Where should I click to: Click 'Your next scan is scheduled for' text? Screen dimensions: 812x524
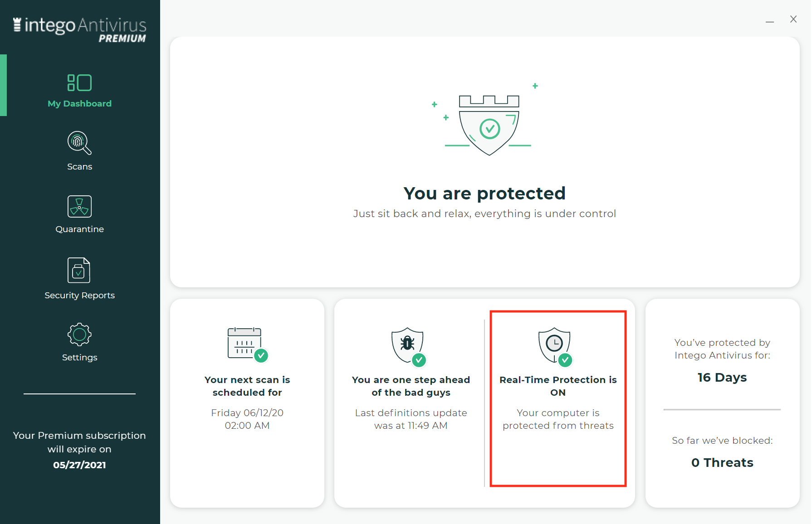247,386
